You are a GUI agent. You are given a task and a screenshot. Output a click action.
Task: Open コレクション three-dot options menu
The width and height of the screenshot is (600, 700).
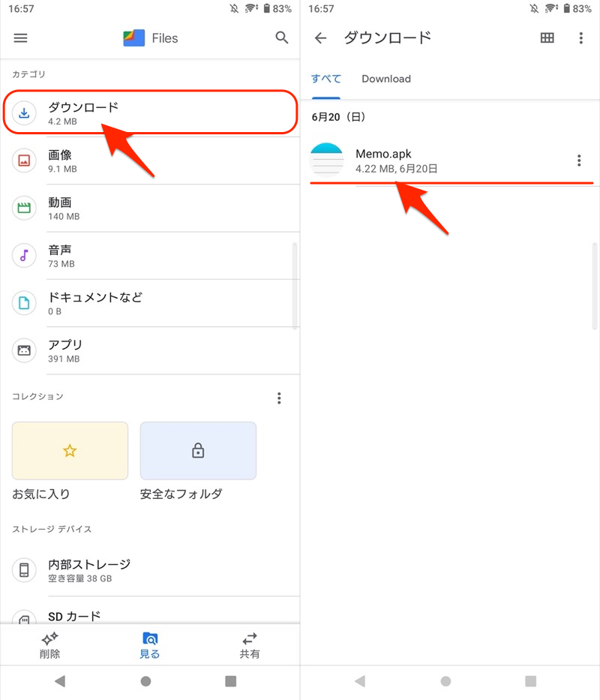279,398
